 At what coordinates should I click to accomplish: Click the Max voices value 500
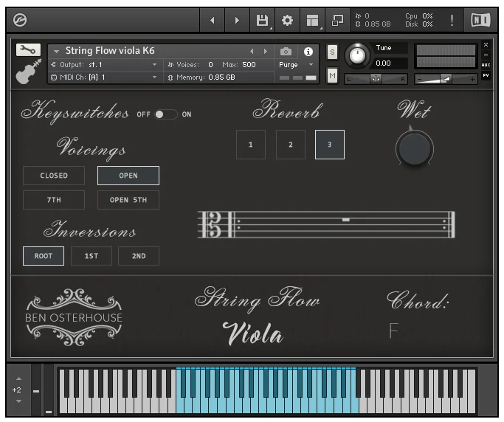tap(249, 65)
